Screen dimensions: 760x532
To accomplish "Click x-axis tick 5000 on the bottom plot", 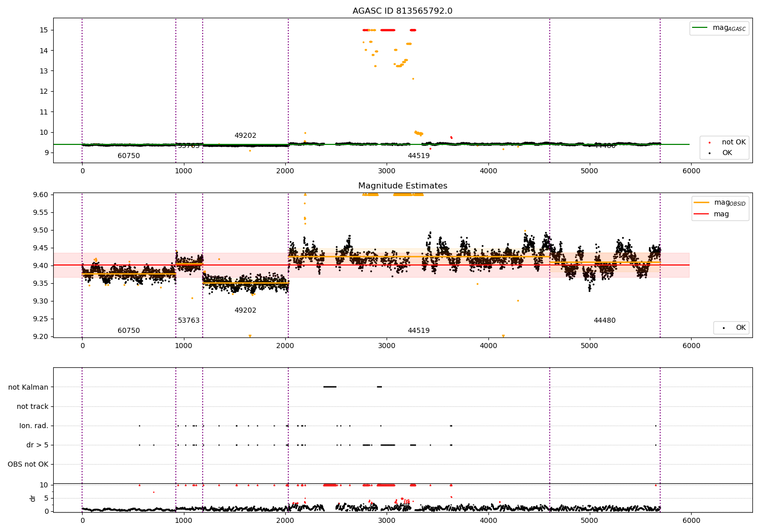I will [x=590, y=520].
